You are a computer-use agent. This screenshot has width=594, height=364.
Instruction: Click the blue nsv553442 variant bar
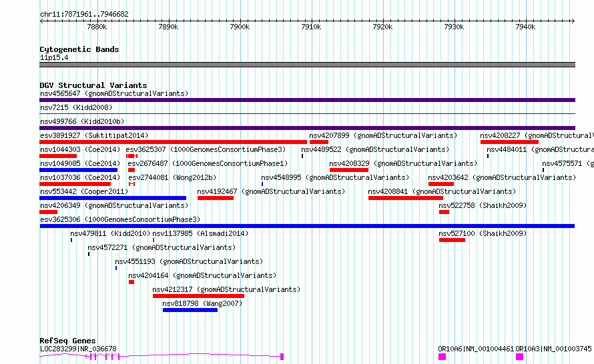pyautogui.click(x=113, y=198)
